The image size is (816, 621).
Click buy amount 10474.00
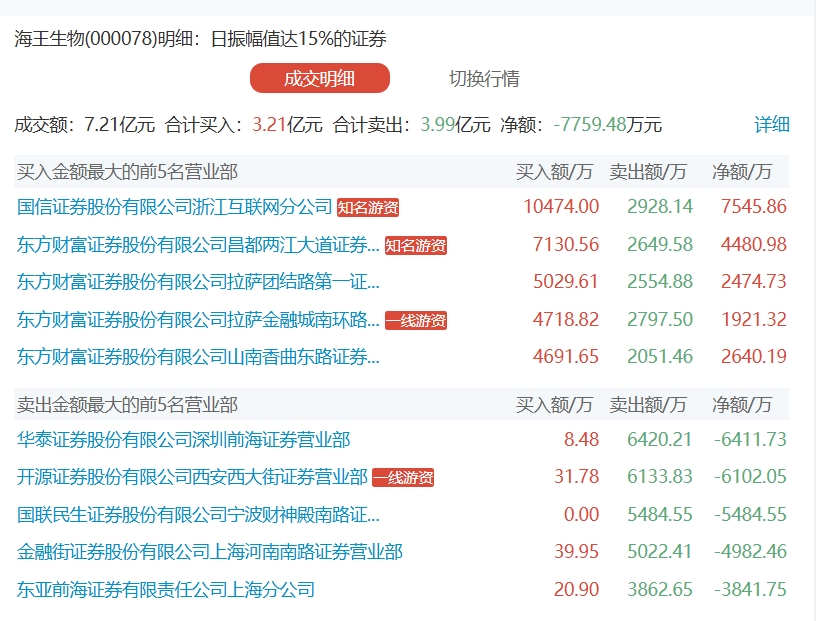point(561,207)
